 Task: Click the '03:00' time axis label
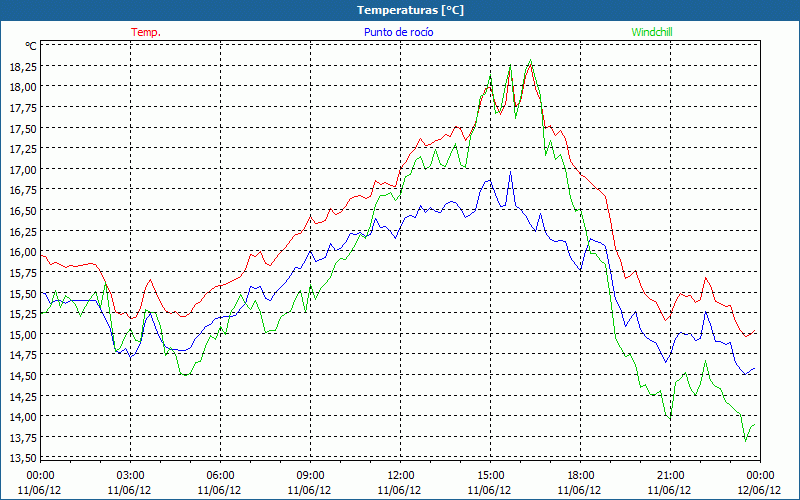pyautogui.click(x=130, y=476)
